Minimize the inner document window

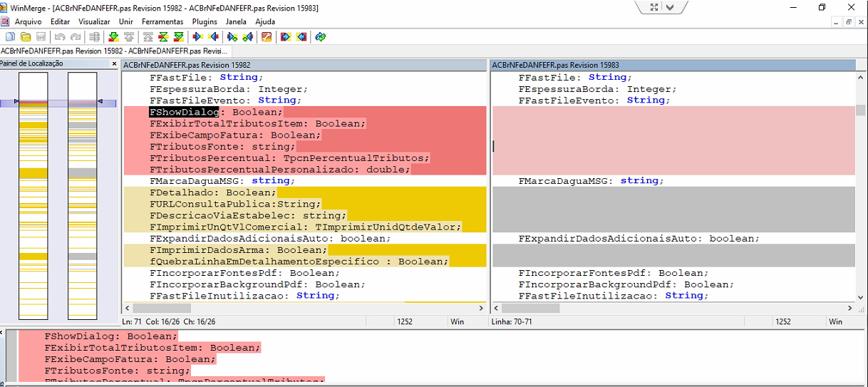coord(837,22)
